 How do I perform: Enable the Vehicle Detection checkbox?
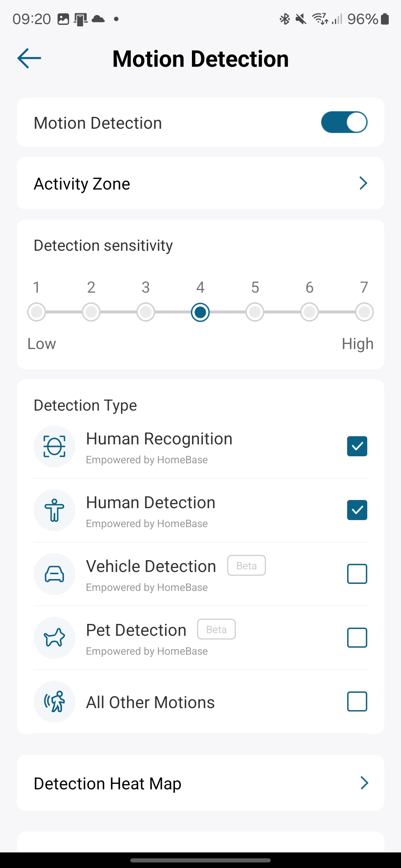pos(357,574)
